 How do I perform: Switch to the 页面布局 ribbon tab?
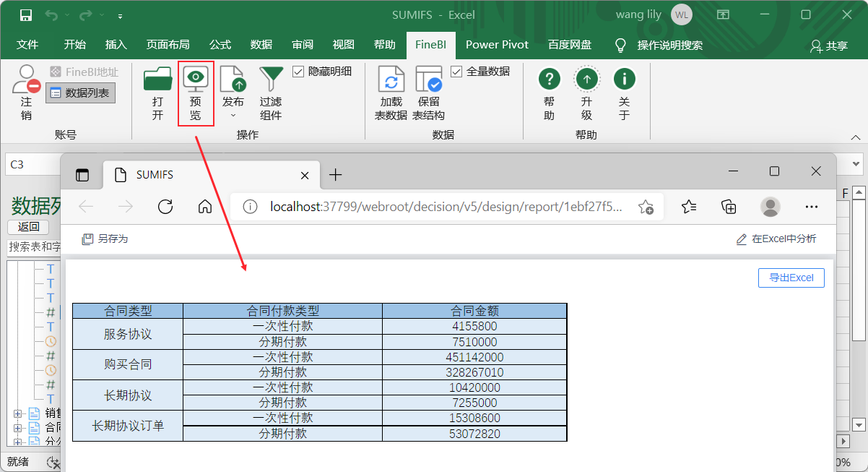click(x=168, y=45)
